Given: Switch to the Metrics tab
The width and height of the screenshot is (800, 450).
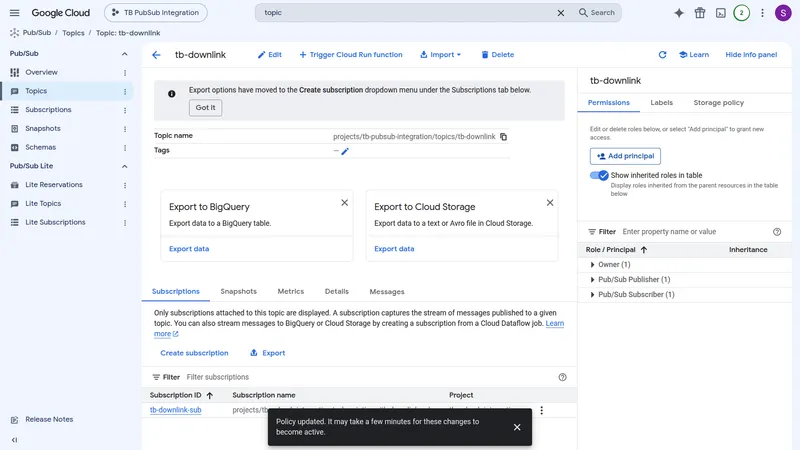Looking at the screenshot, I should [x=291, y=291].
